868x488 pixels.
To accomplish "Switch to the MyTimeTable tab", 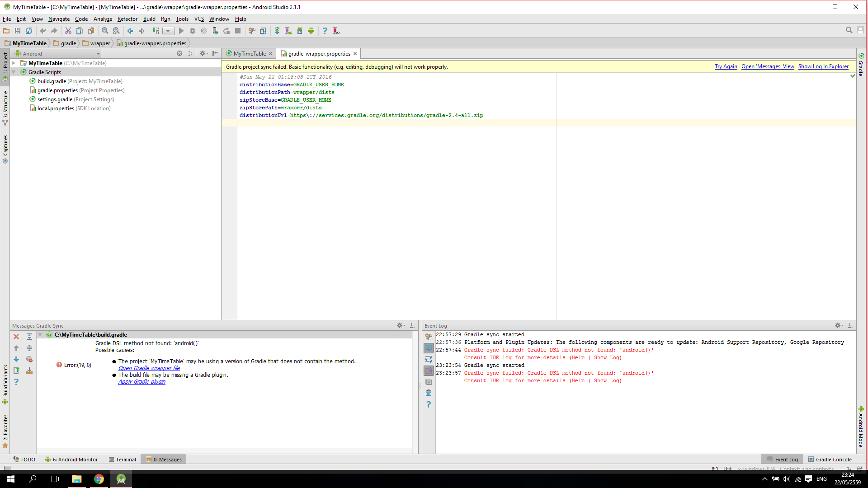I will [248, 54].
